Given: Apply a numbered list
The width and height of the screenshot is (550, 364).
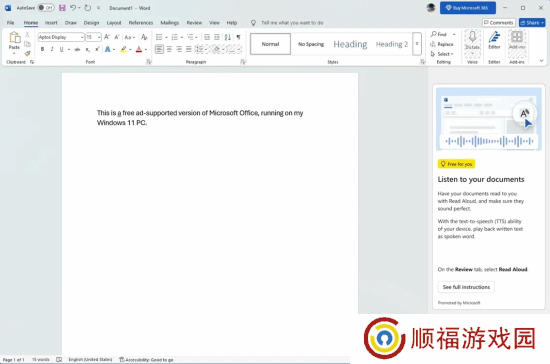Looking at the screenshot, I should pos(174,37).
